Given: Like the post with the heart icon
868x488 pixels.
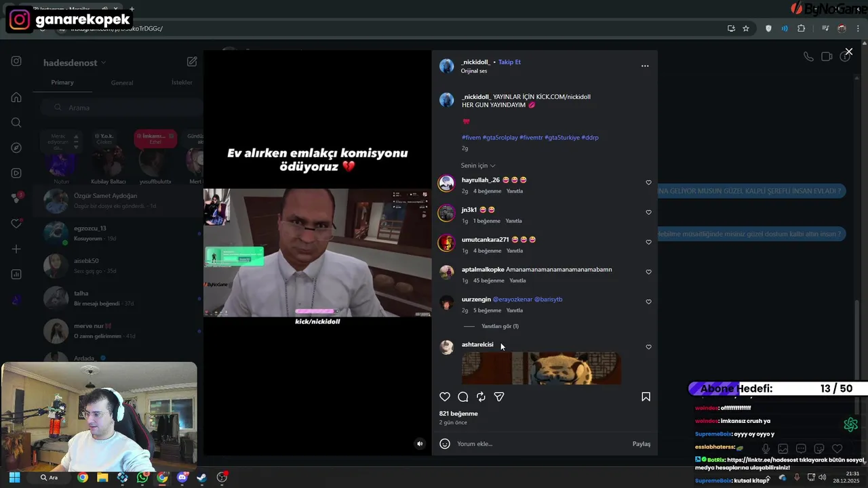Looking at the screenshot, I should pos(445,397).
